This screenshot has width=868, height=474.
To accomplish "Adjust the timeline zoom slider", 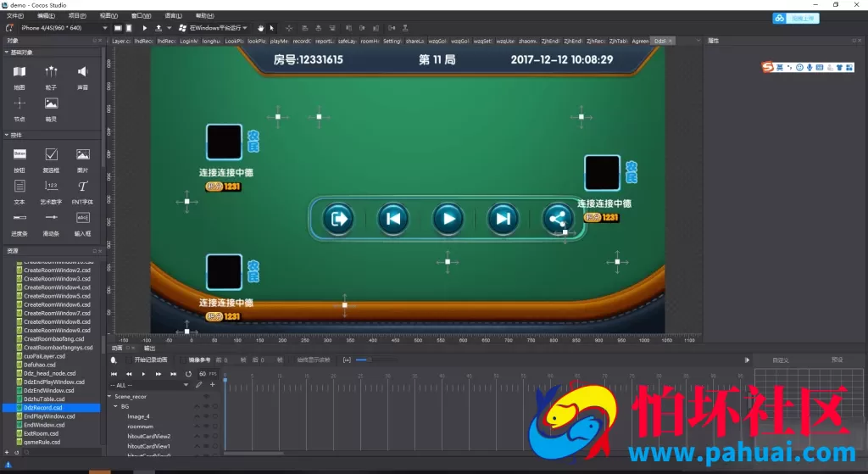I will [x=376, y=360].
